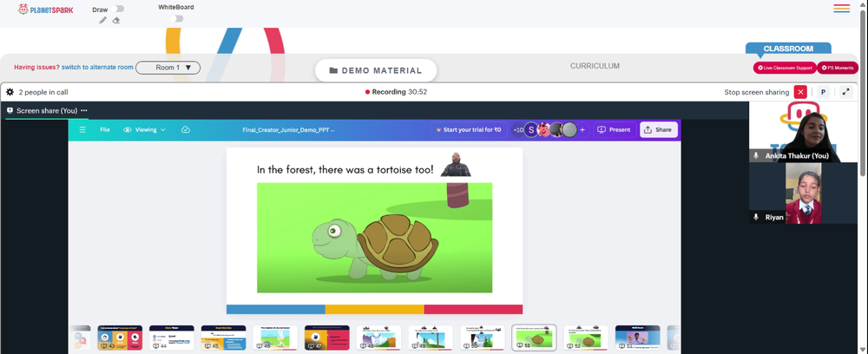This screenshot has width=868, height=354.
Task: Click switch to alternate room link
Action: pyautogui.click(x=97, y=68)
